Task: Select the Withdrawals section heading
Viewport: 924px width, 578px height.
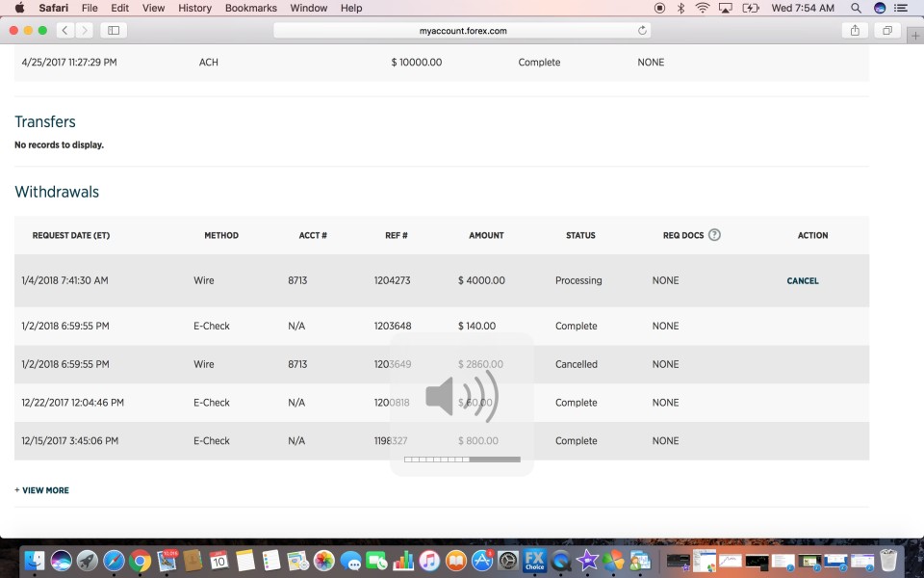Action: pos(57,192)
